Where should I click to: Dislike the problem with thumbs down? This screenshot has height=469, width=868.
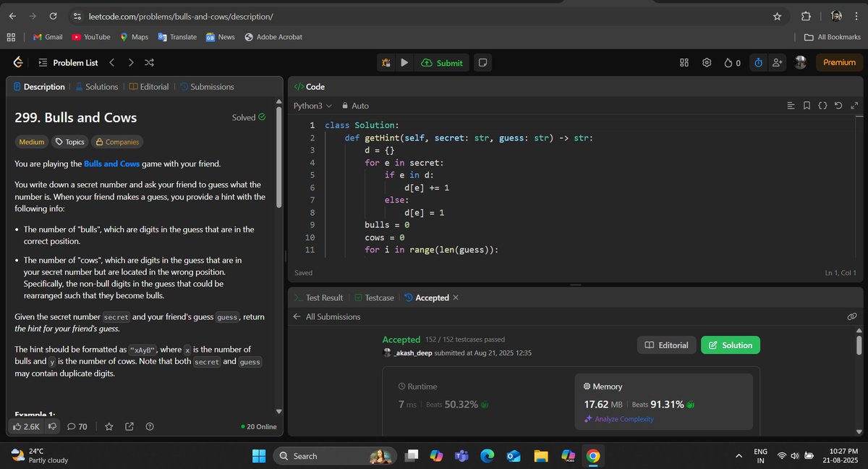[53, 426]
